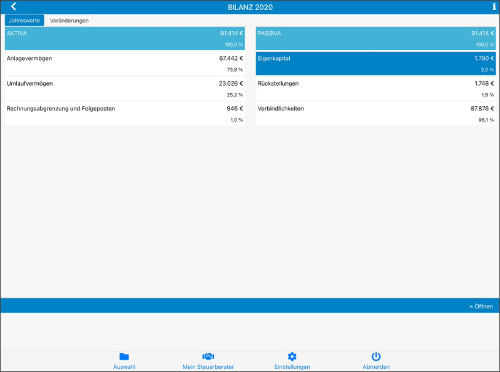Open the info icon in header
Screen dimensions: 500x372
[494, 7]
